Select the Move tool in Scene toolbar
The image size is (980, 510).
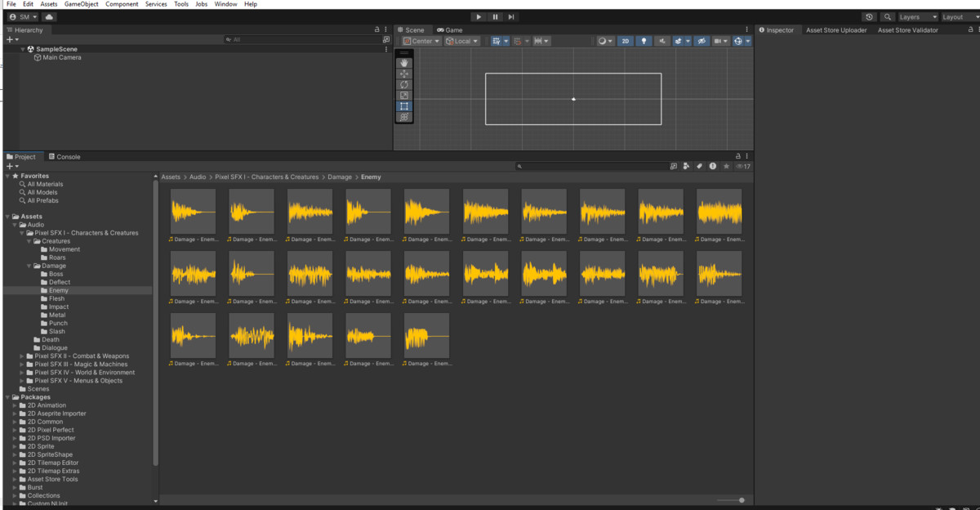(x=404, y=74)
